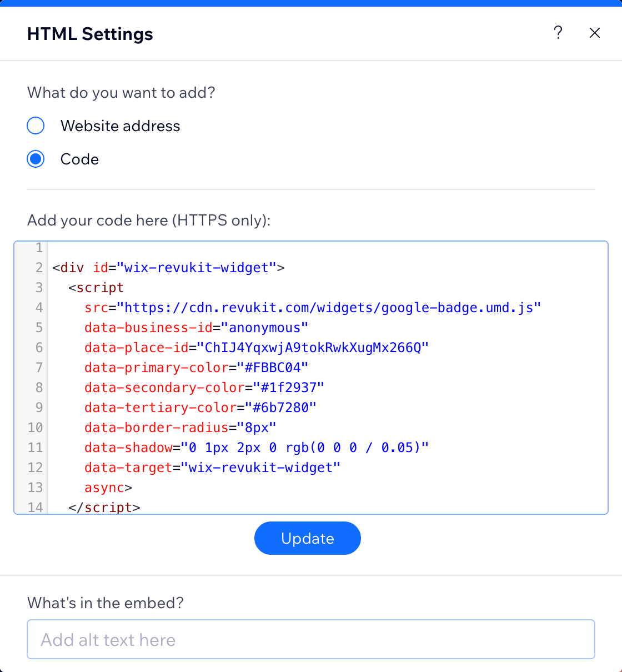This screenshot has width=622, height=672.
Task: Click the HTML Settings dialog title
Action: [90, 34]
